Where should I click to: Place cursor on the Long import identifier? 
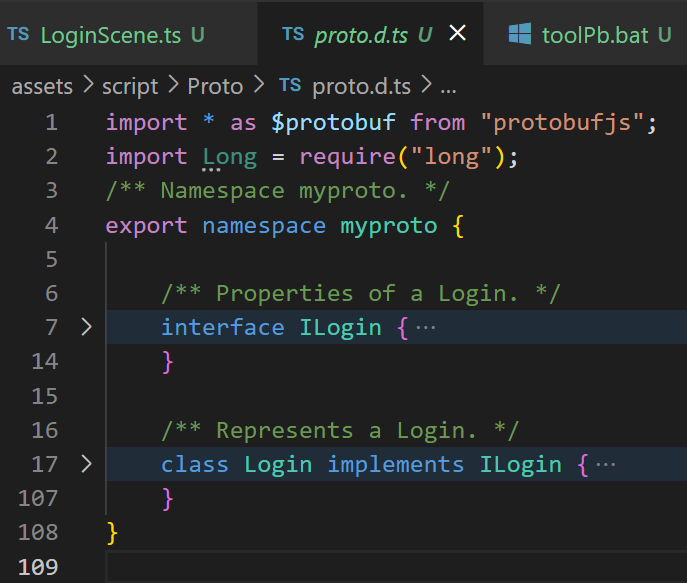tap(229, 157)
